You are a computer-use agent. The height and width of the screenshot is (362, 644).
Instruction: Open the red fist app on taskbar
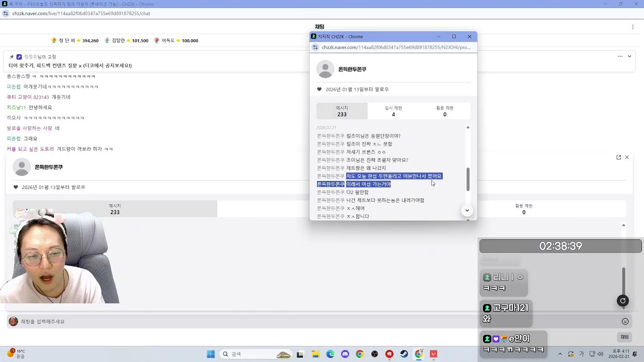pos(389,354)
